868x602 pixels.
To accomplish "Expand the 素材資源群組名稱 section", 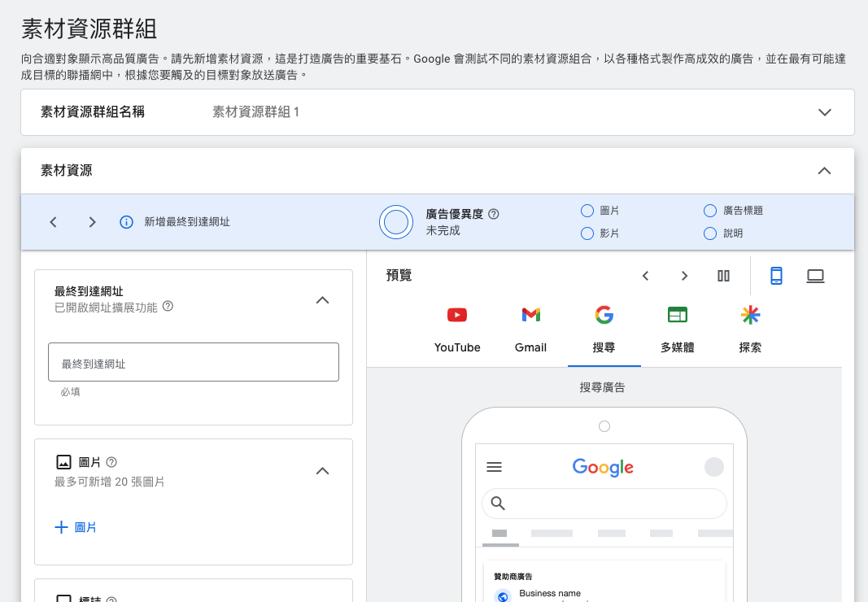I will tap(825, 112).
